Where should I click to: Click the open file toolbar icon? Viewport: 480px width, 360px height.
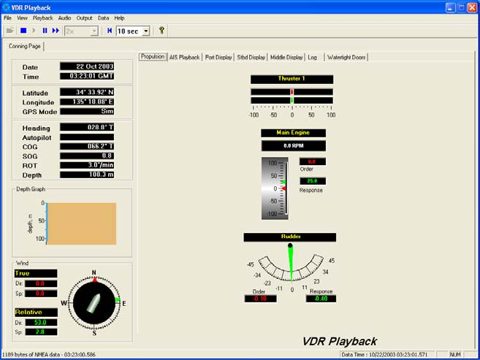(x=10, y=31)
